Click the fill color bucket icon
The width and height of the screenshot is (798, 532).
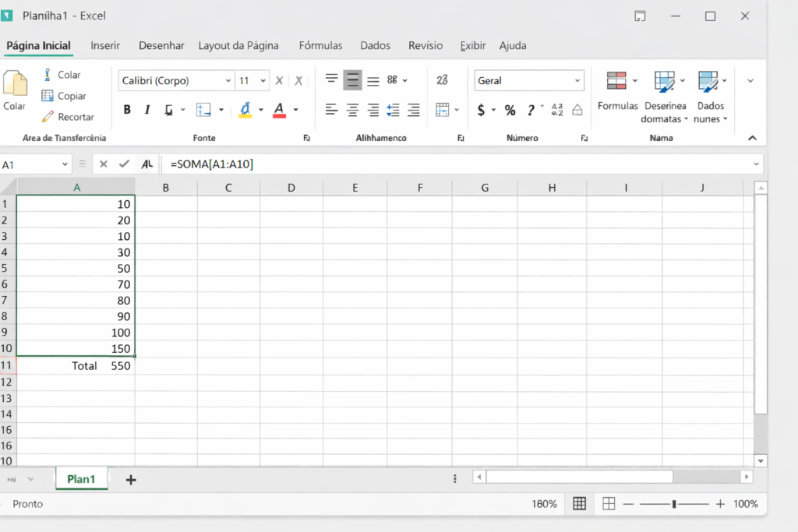point(245,110)
